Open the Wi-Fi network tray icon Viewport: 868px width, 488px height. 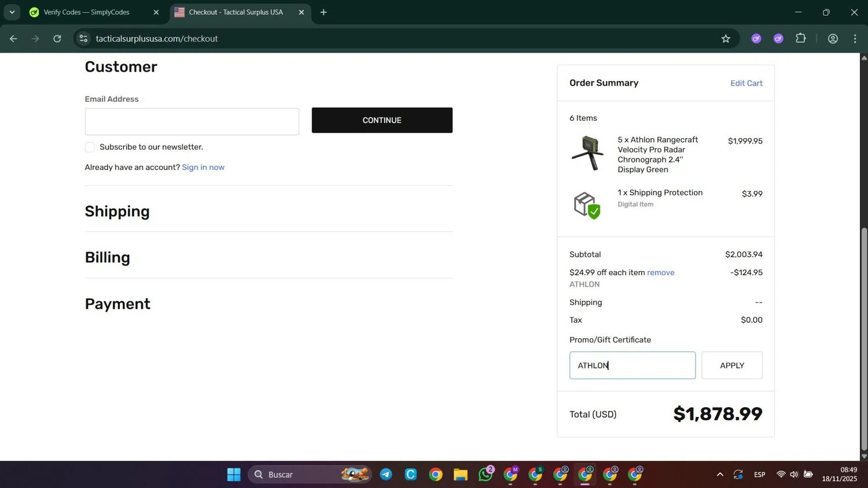(781, 475)
